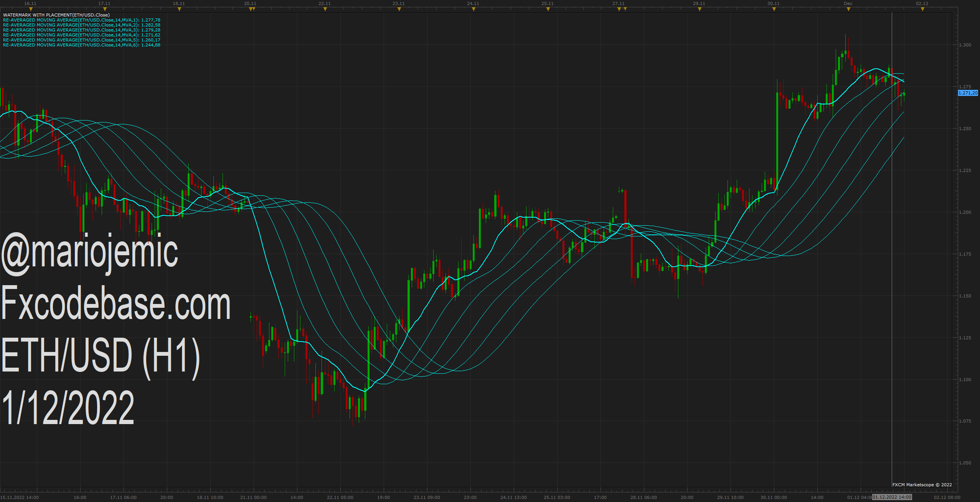This screenshot has height=502, width=980.
Task: Click the 29.11 10:00 time axis label
Action: pos(730,497)
